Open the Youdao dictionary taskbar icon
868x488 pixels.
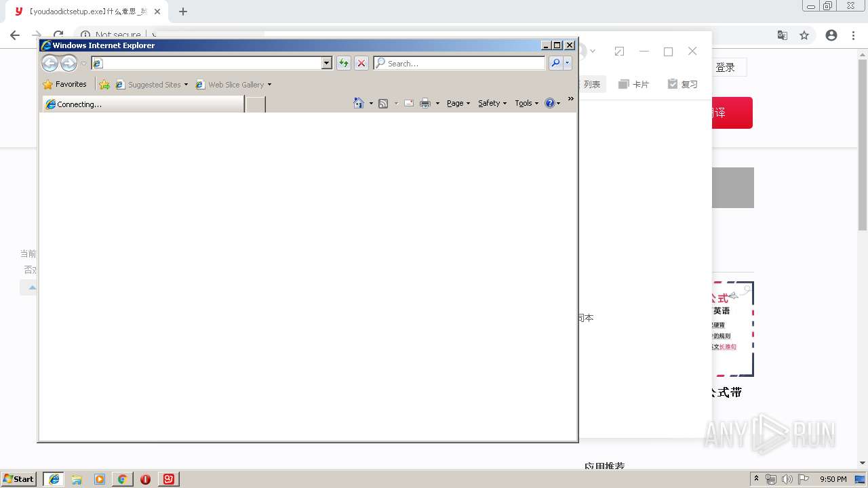tap(169, 479)
